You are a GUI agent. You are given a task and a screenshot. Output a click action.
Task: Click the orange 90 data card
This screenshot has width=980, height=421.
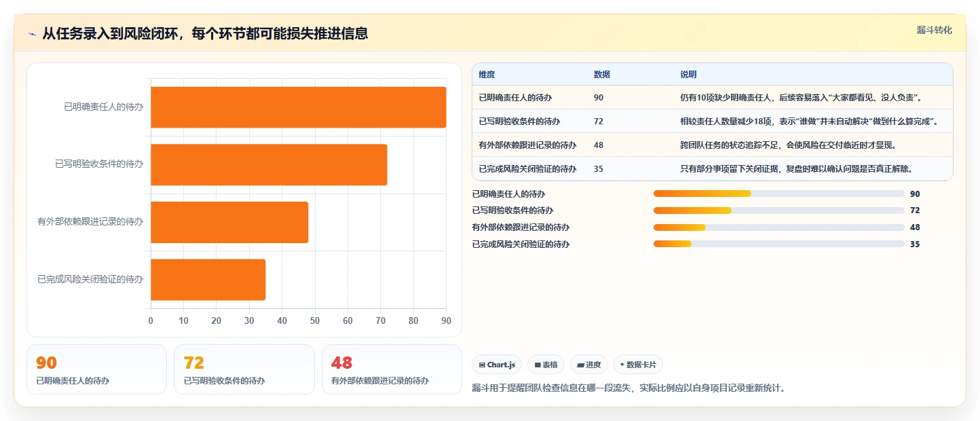[x=96, y=369]
